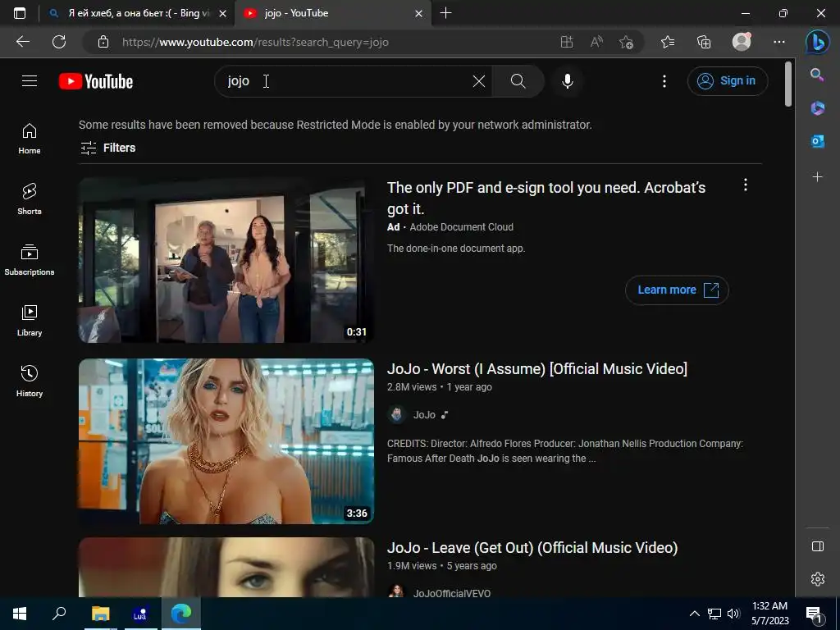
Task: Open Windows taskbar search
Action: tap(59, 614)
